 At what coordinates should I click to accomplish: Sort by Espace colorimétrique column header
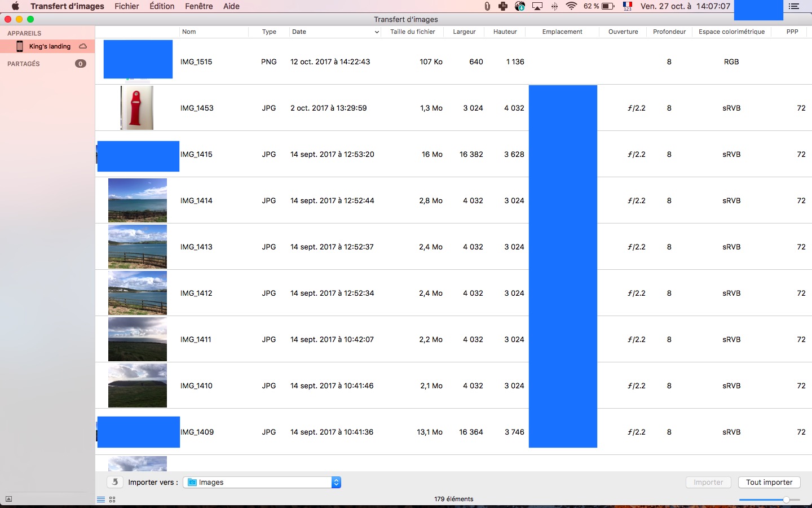pyautogui.click(x=731, y=32)
